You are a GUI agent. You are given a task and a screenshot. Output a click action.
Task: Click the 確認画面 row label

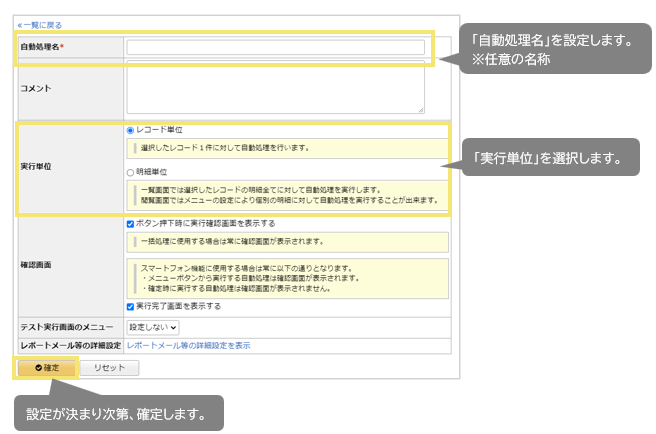click(x=36, y=265)
